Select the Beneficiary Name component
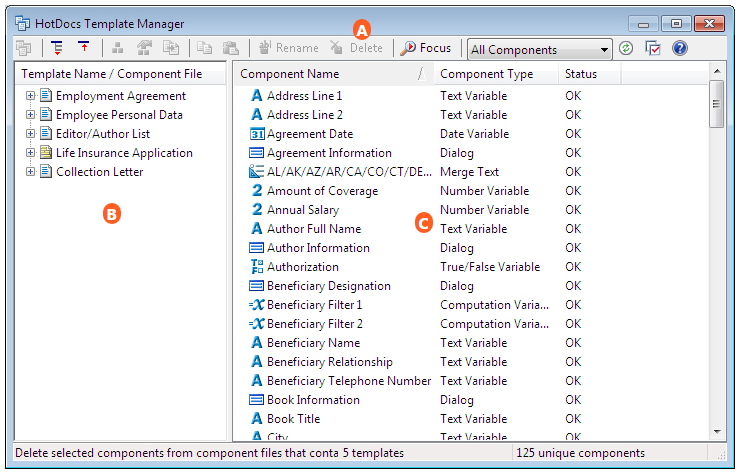The width and height of the screenshot is (744, 475). [313, 343]
